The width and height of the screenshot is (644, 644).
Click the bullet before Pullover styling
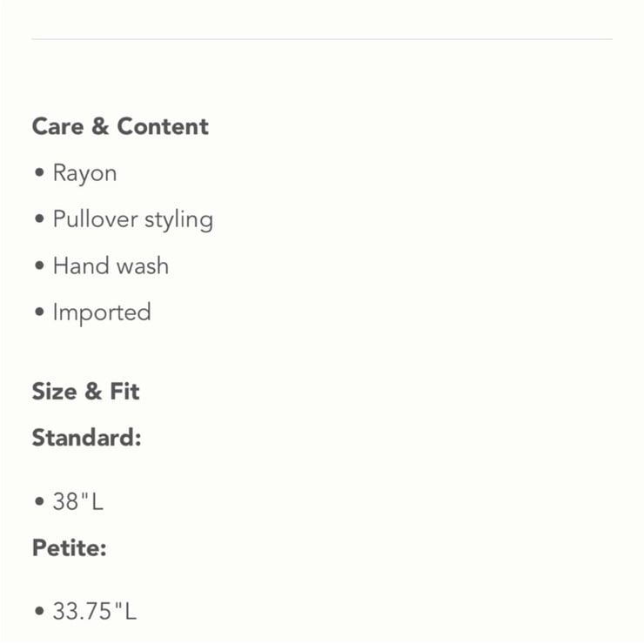point(39,218)
